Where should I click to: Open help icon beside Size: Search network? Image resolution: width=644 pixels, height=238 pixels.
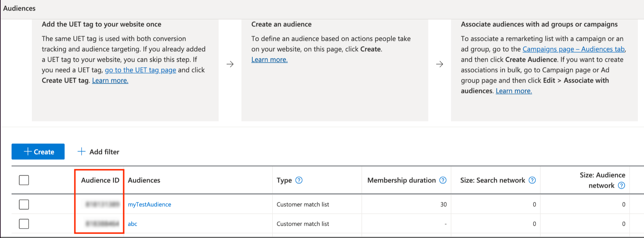click(x=532, y=180)
